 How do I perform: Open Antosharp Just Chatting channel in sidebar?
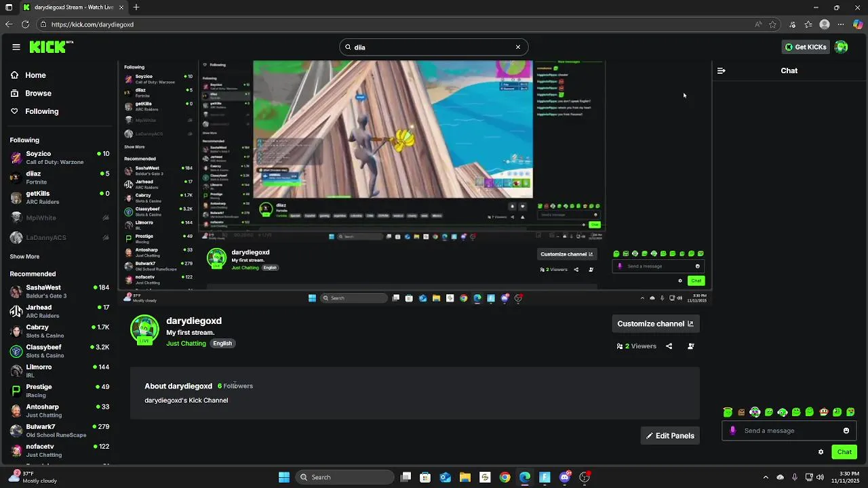click(x=60, y=411)
